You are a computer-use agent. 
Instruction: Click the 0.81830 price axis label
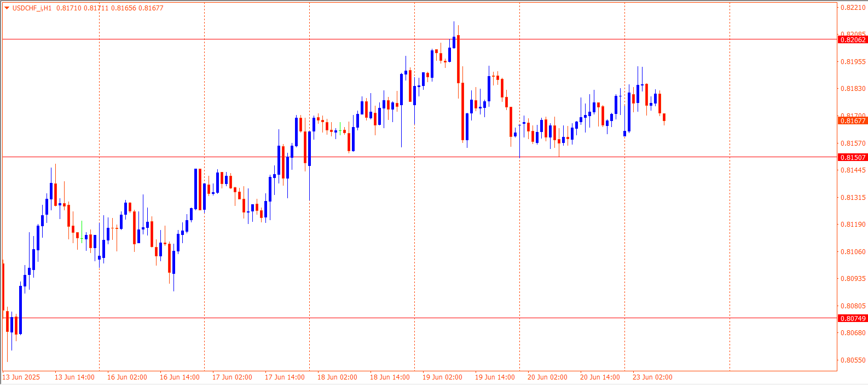point(853,89)
